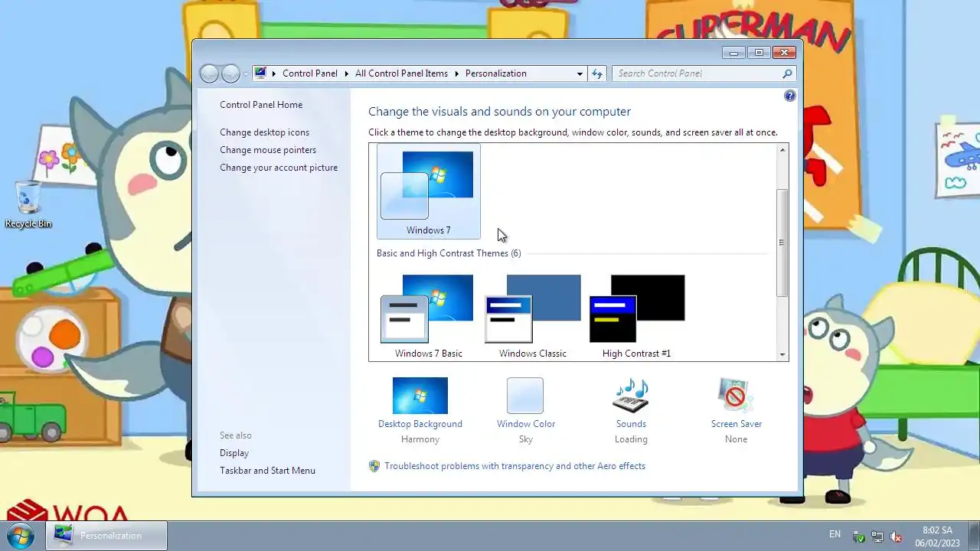Open the address bar history dropdown

pyautogui.click(x=580, y=73)
